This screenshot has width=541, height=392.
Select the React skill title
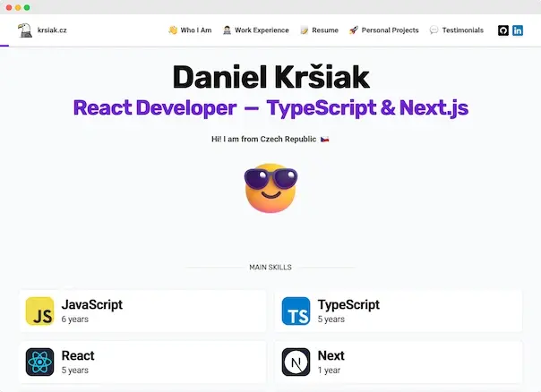click(x=78, y=355)
